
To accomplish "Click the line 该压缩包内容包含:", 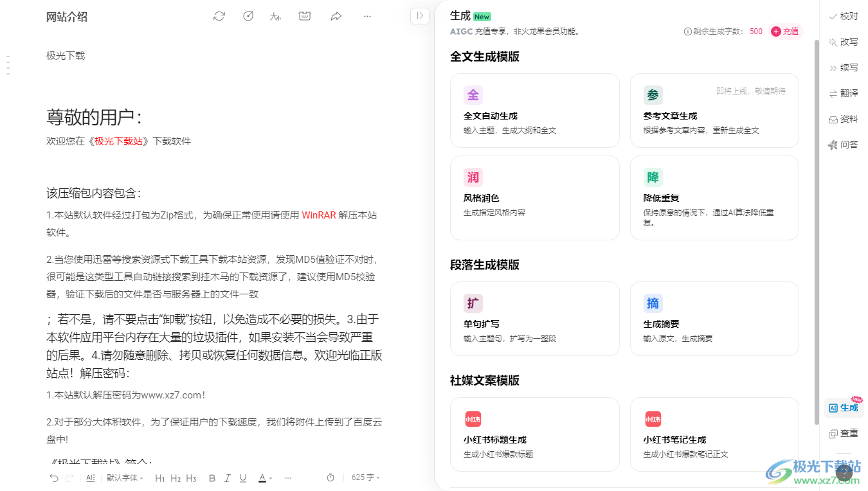I will [94, 193].
